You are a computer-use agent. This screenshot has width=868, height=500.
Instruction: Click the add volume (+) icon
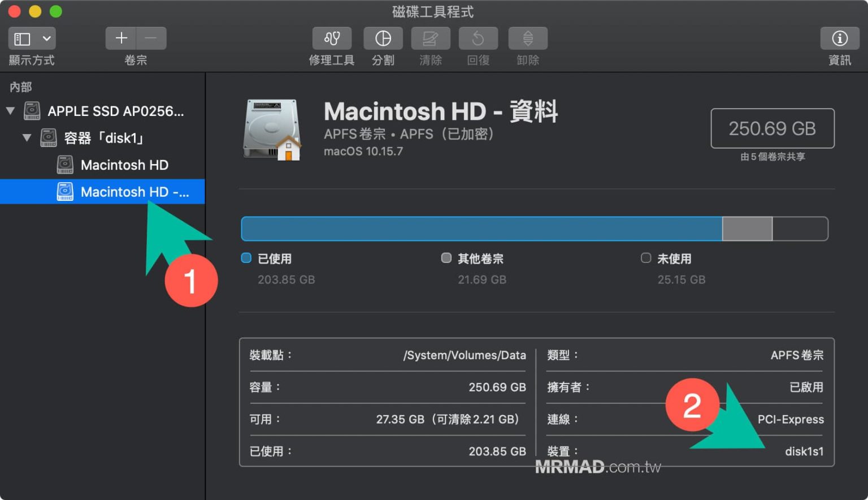[x=121, y=38]
